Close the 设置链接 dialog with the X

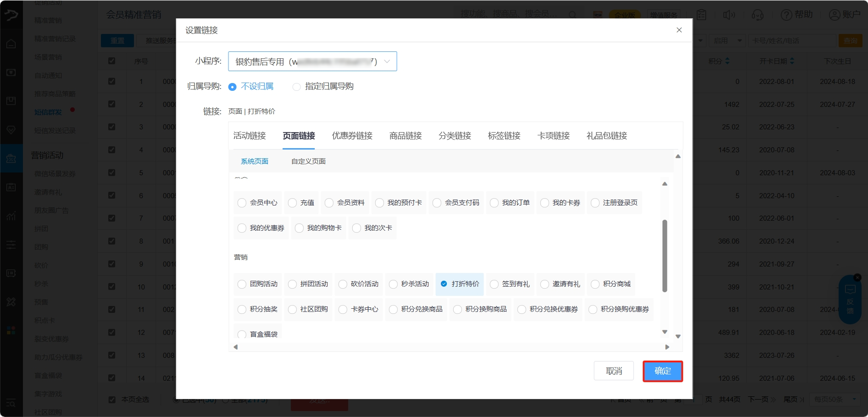679,30
